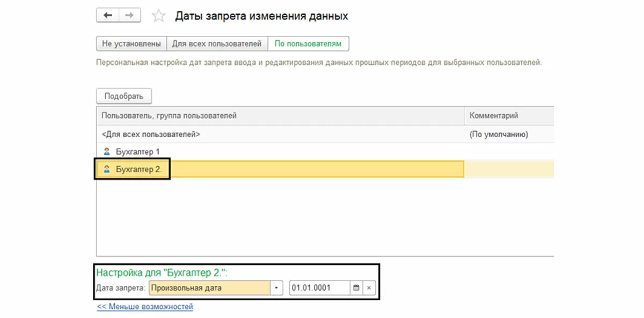Select the <Для всех пользователей> row
The image size is (644, 318).
coord(151,135)
